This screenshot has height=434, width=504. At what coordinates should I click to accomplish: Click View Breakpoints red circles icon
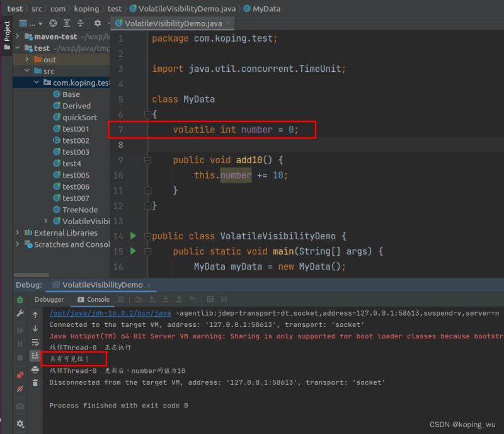(20, 375)
